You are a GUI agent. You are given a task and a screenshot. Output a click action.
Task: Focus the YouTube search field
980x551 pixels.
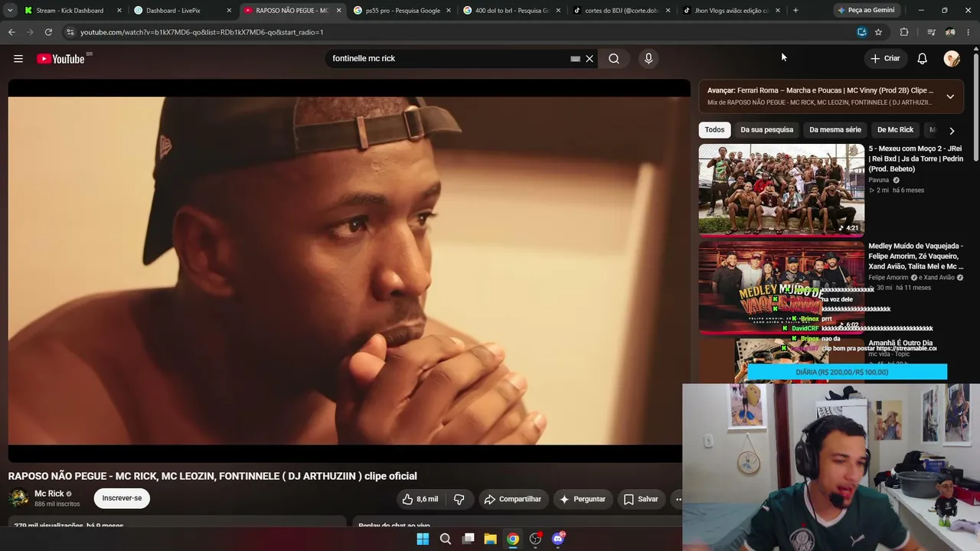coord(448,59)
